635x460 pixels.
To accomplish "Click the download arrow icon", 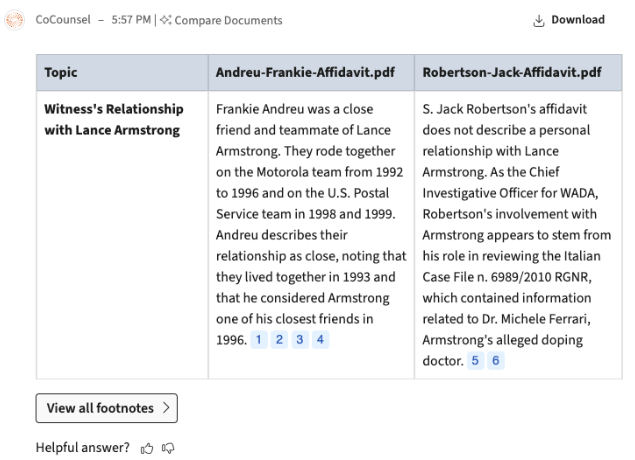I will pyautogui.click(x=539, y=20).
